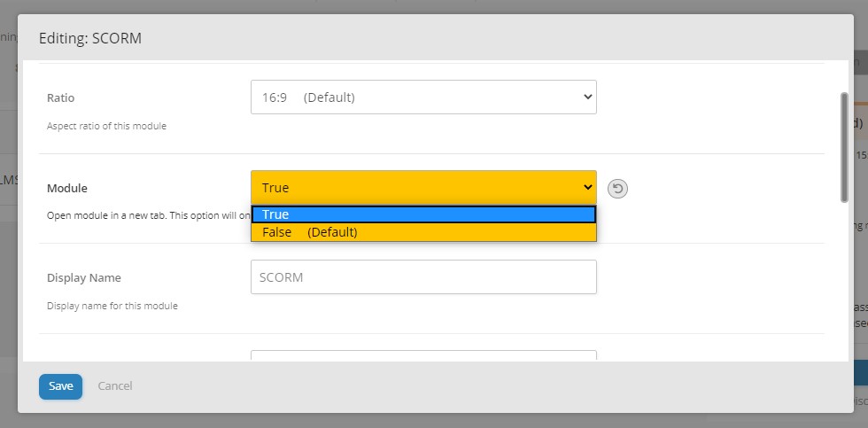Click the SCORM placeholder text in Display Name
The image size is (868, 428).
282,277
